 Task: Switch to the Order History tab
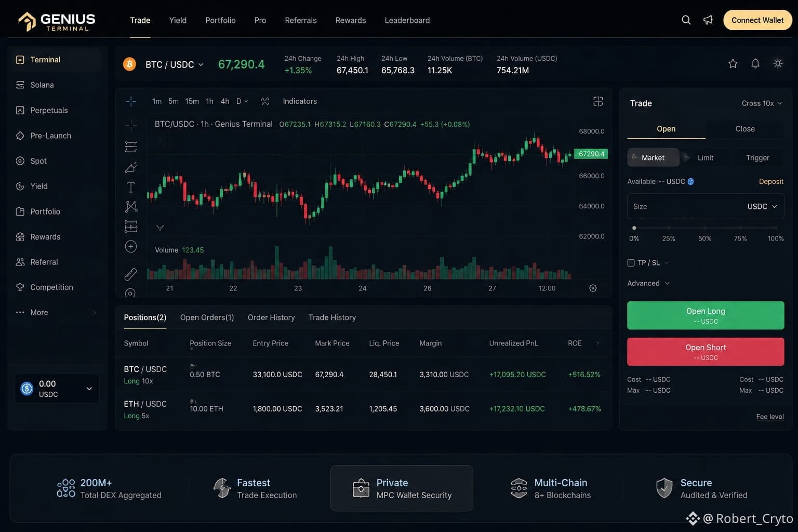[271, 317]
